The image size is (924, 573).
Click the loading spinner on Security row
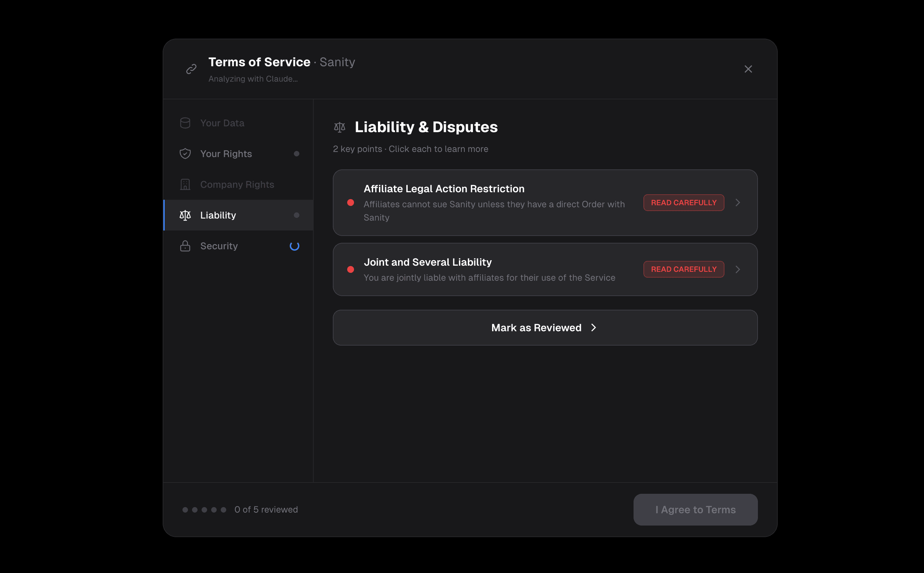point(295,246)
